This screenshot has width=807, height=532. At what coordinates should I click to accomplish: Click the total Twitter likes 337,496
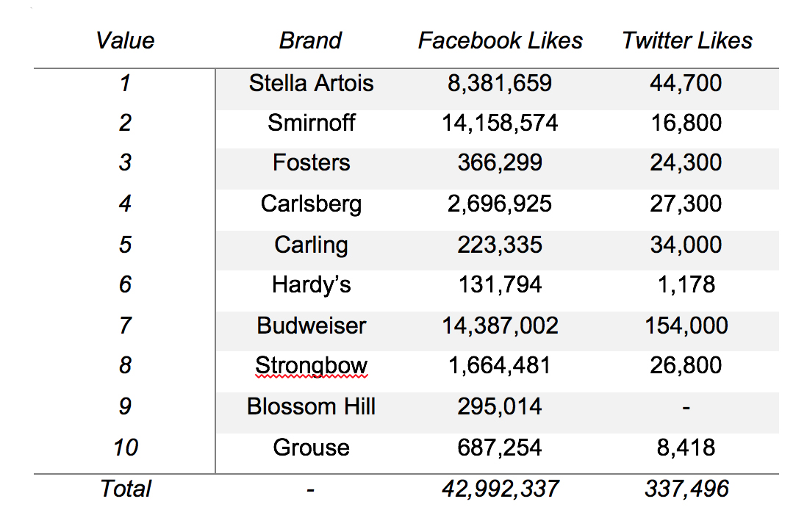tap(686, 489)
